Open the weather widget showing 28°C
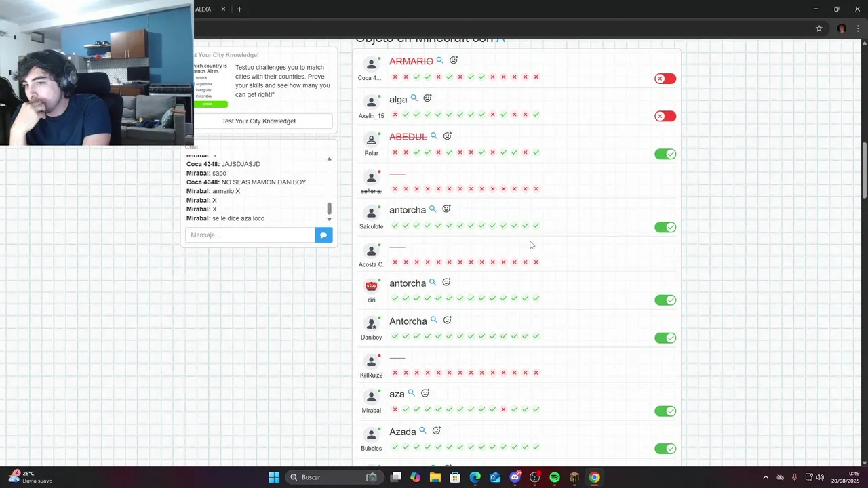The height and width of the screenshot is (488, 868). 30,477
